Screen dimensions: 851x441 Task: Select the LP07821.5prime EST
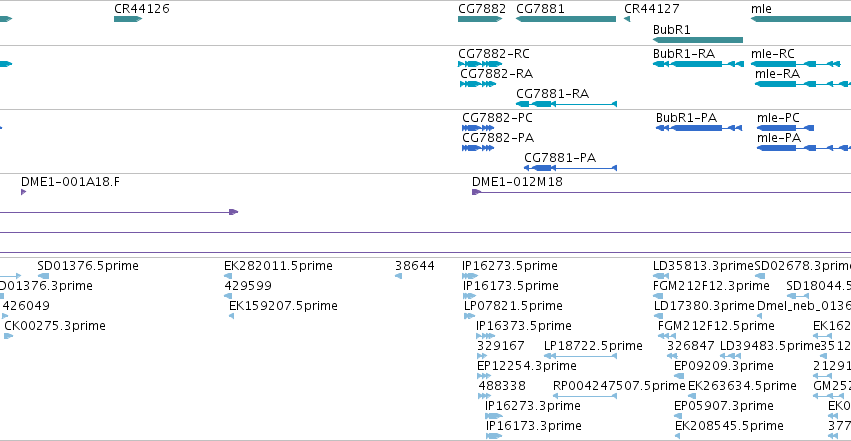[469, 316]
